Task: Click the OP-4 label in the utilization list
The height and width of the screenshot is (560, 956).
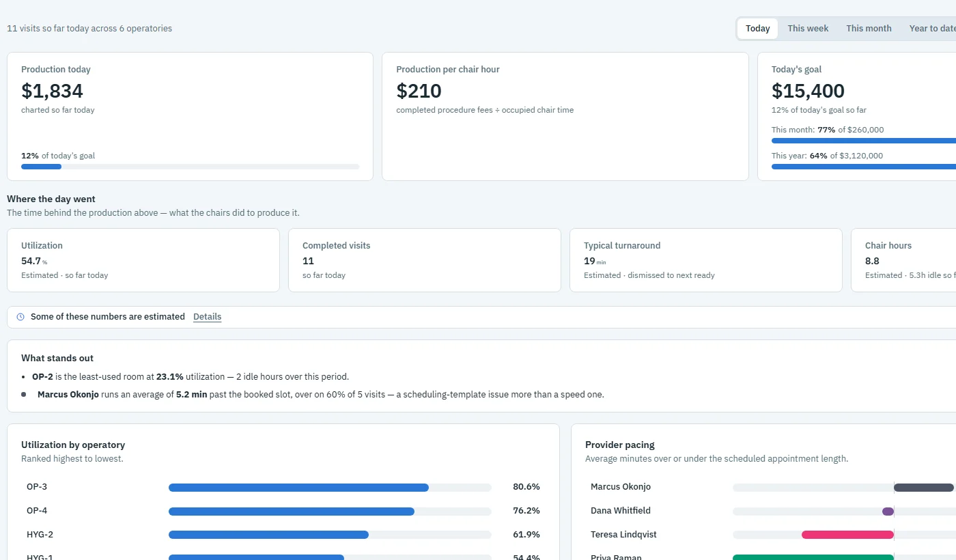Action: [x=37, y=511]
